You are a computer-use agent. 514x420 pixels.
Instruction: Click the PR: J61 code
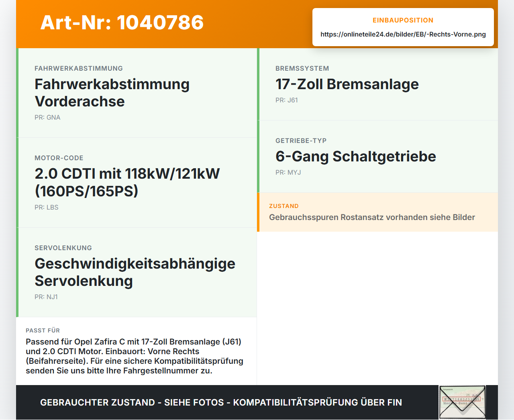tap(287, 100)
